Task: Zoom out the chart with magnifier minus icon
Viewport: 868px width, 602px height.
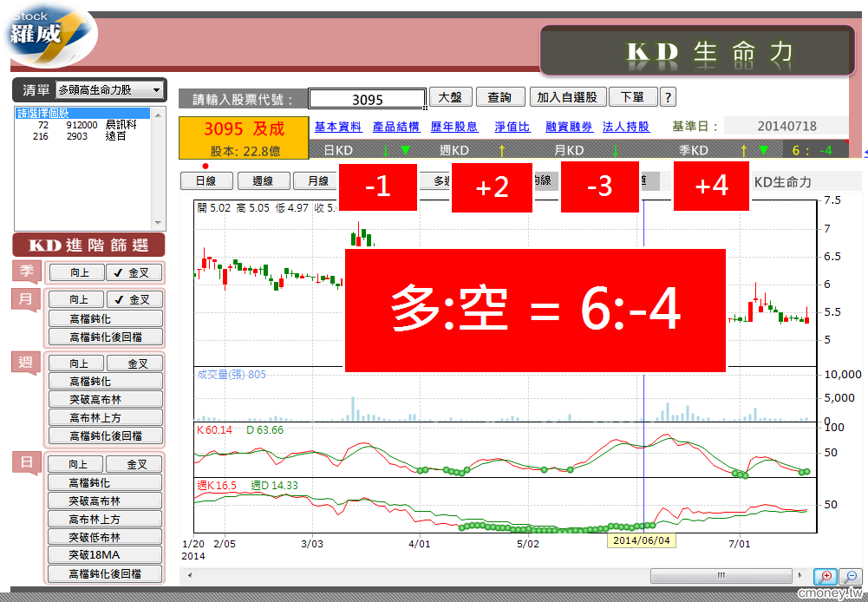Action: click(851, 577)
